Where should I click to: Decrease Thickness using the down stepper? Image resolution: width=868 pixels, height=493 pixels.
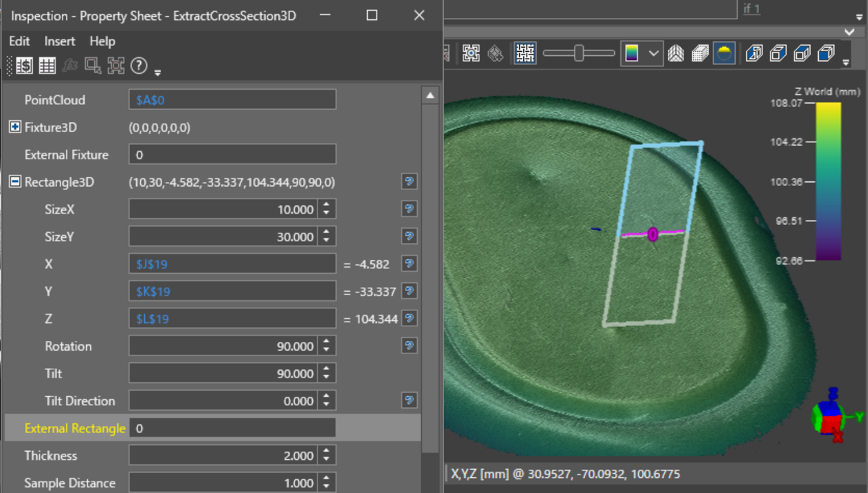[x=326, y=459]
